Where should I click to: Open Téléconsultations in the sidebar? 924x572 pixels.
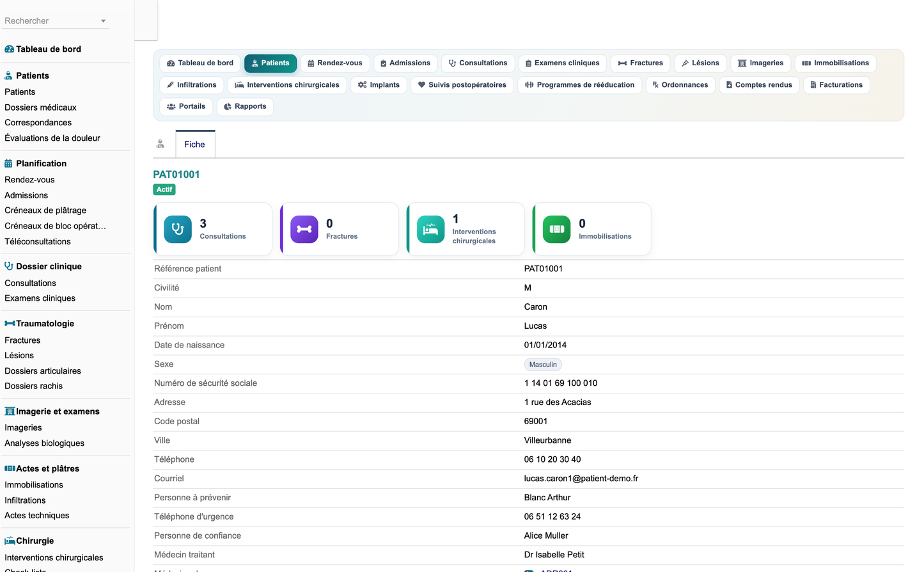pyautogui.click(x=38, y=242)
